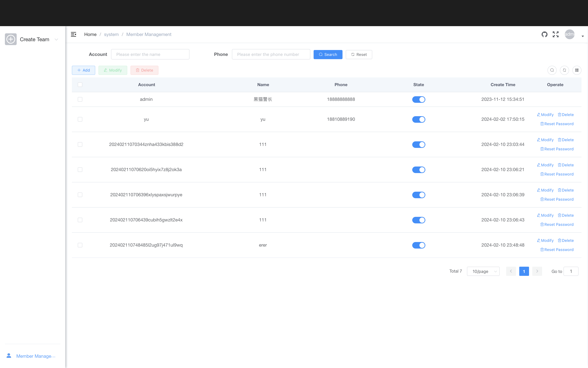Click the Member Management user icon
This screenshot has width=588, height=368.
pos(9,356)
